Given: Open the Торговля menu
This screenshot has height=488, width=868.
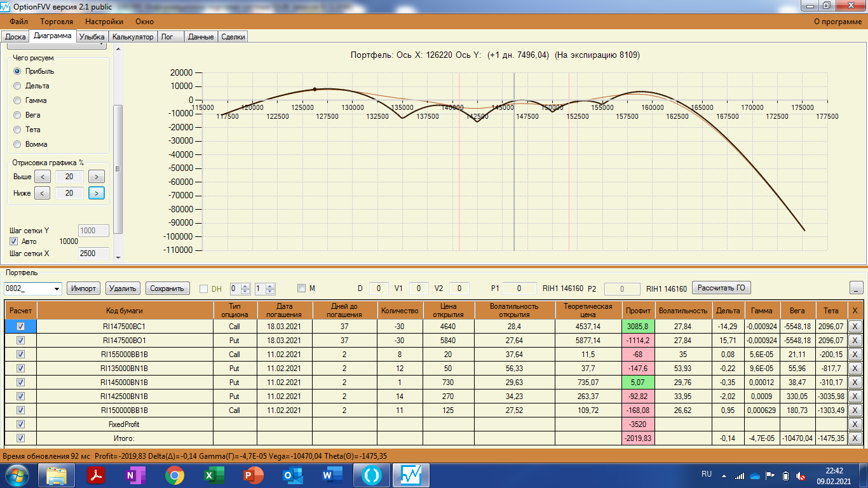Looking at the screenshot, I should click(57, 22).
